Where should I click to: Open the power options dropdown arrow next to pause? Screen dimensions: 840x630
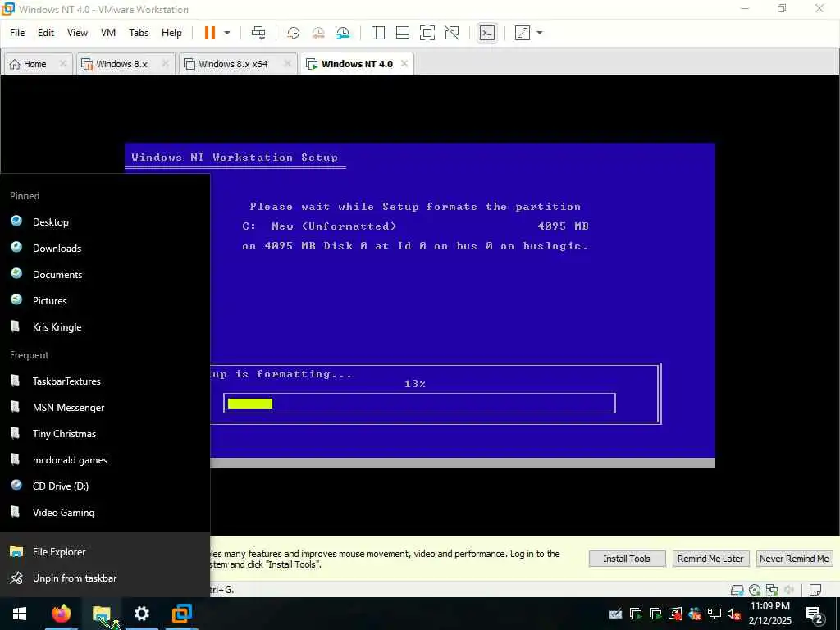coord(227,33)
